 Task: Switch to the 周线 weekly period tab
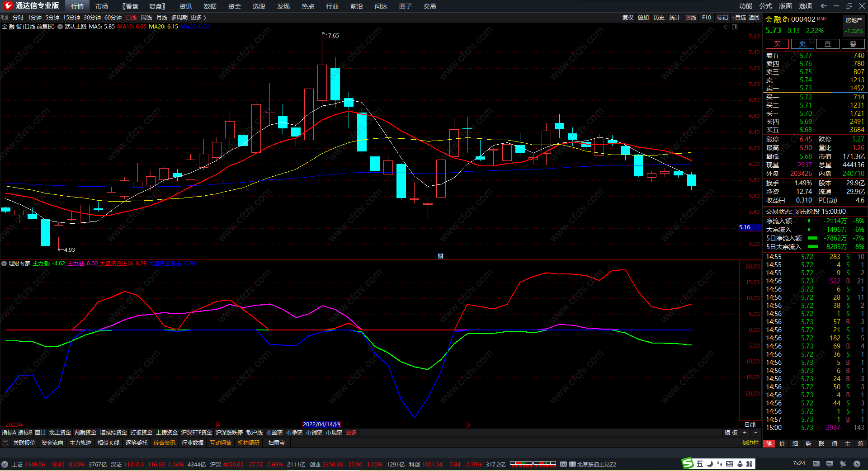(146, 18)
